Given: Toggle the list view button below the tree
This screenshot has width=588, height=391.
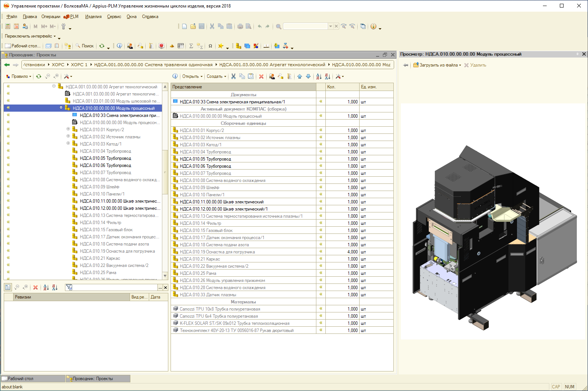Looking at the screenshot, I should click(x=8, y=287).
